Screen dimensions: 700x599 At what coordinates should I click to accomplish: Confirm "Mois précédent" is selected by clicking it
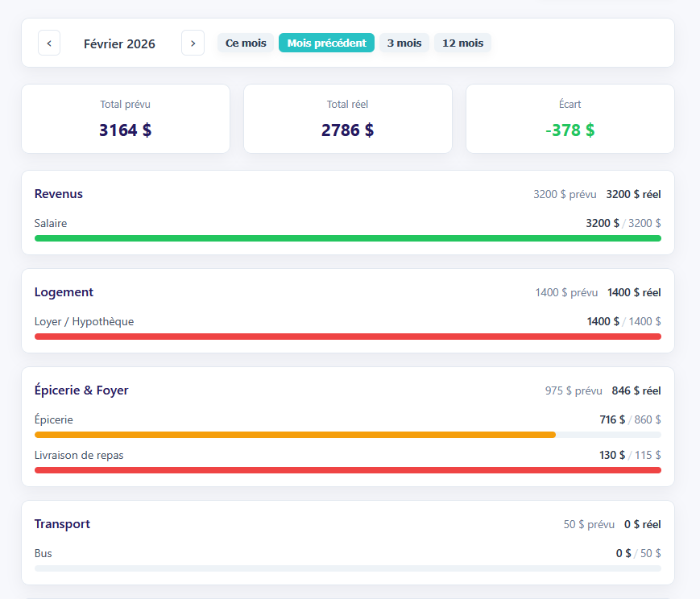pyautogui.click(x=326, y=43)
